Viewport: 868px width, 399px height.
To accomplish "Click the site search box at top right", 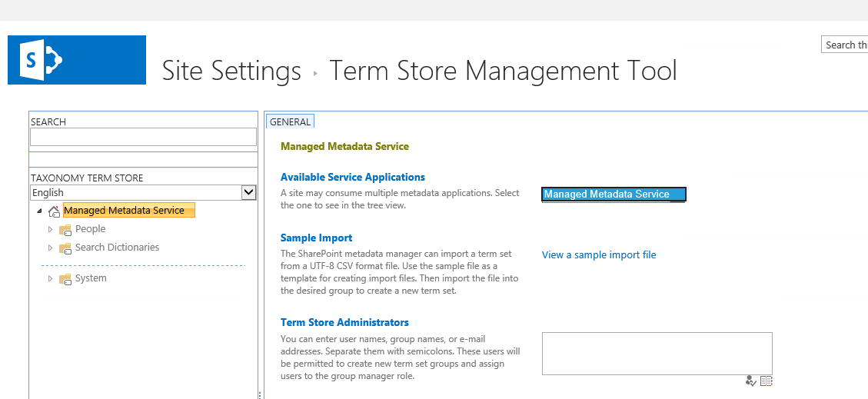I will point(845,45).
